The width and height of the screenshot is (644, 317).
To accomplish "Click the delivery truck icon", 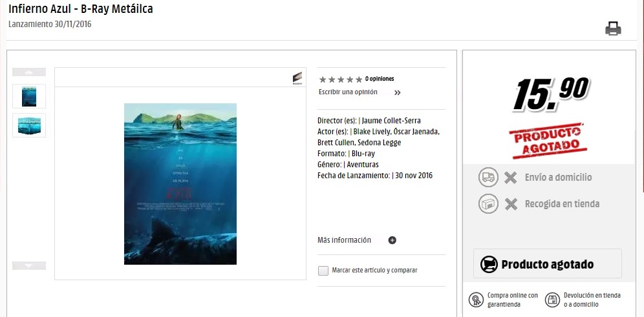I will (488, 177).
